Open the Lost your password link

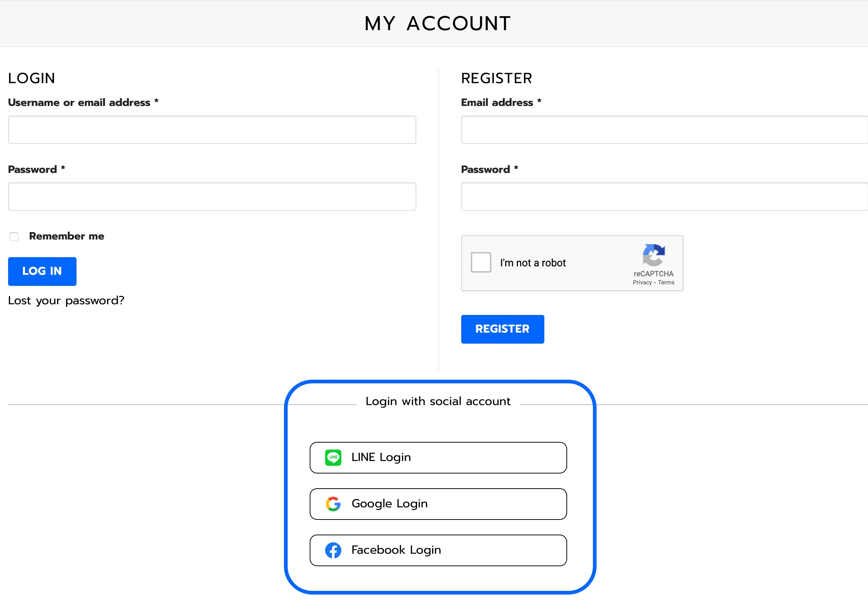point(66,301)
